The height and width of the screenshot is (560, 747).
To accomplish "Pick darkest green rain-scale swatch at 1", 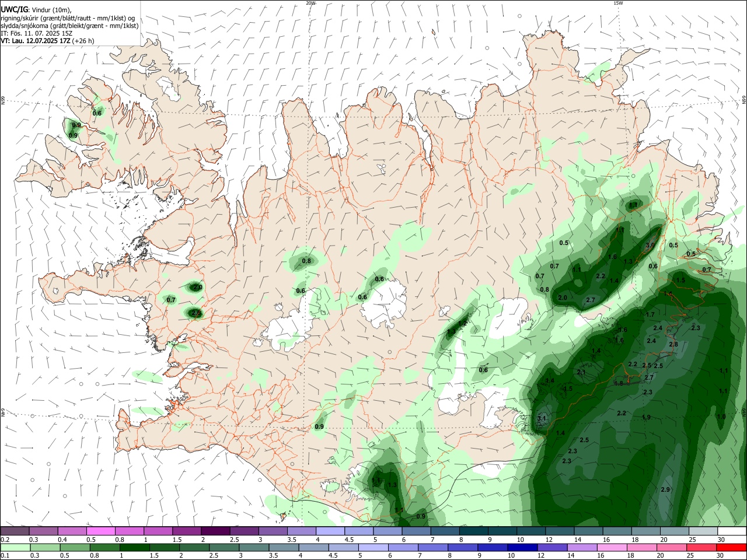I will tap(134, 548).
